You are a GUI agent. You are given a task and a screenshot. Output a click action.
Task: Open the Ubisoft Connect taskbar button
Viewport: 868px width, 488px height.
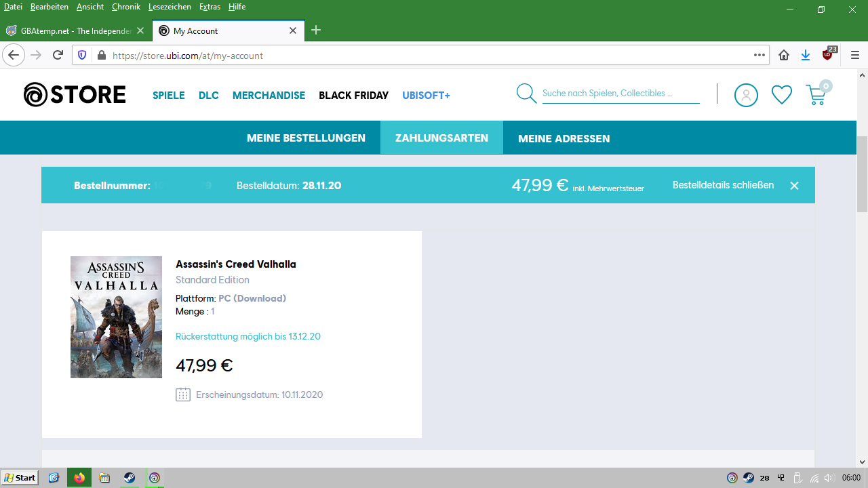click(x=155, y=478)
